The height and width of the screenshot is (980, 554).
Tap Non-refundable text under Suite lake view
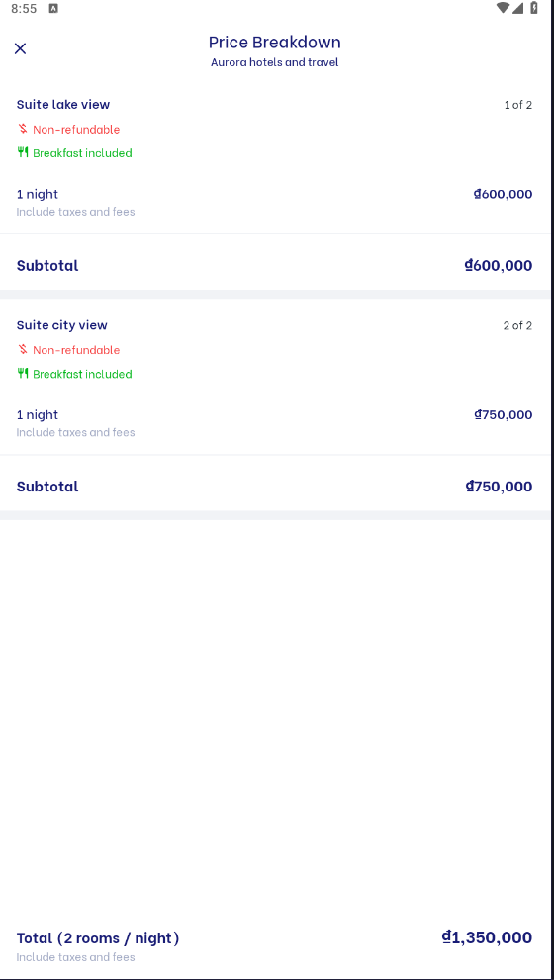tap(76, 130)
